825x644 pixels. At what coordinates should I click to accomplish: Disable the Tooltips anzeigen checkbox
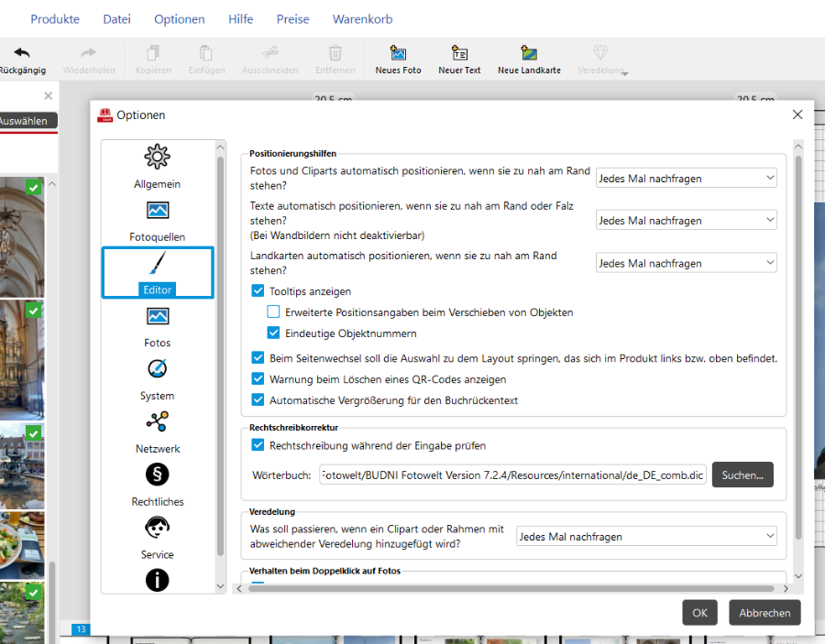click(x=258, y=291)
